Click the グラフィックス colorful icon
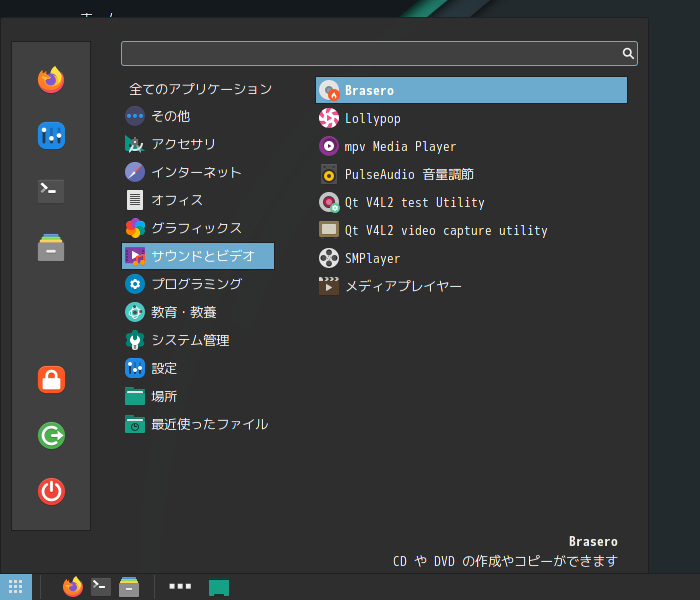The image size is (700, 600). pos(135,228)
